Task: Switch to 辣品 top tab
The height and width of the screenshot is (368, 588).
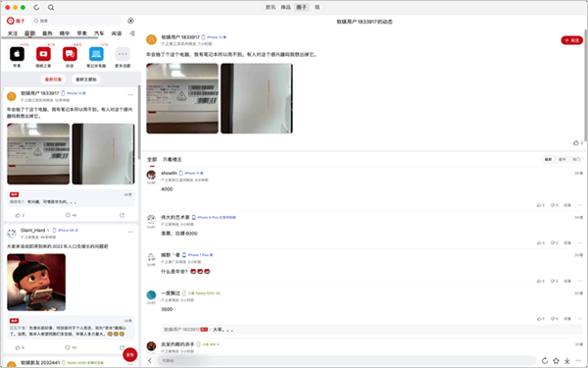Action: [286, 7]
